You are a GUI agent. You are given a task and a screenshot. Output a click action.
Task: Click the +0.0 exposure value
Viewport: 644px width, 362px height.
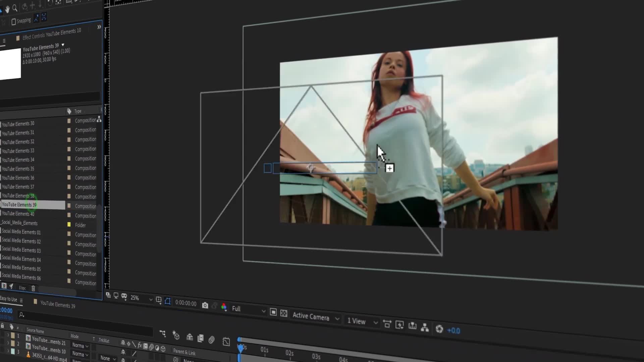(x=453, y=331)
